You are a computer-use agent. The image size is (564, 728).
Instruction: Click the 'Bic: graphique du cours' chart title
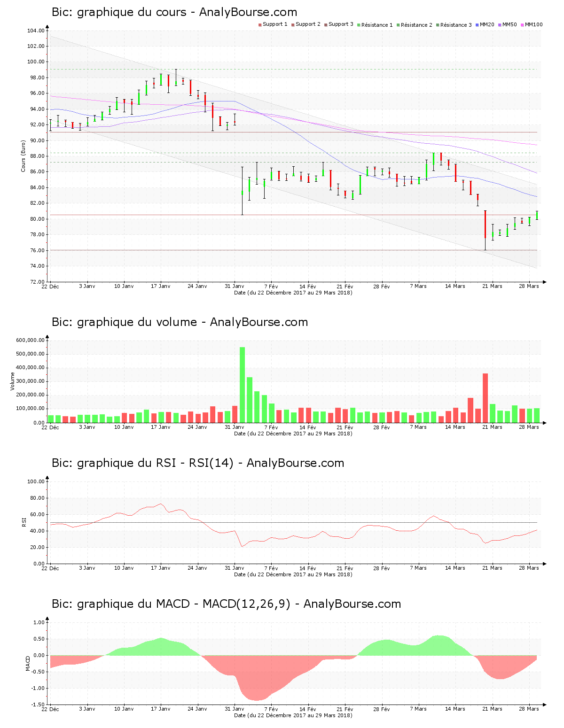[174, 12]
